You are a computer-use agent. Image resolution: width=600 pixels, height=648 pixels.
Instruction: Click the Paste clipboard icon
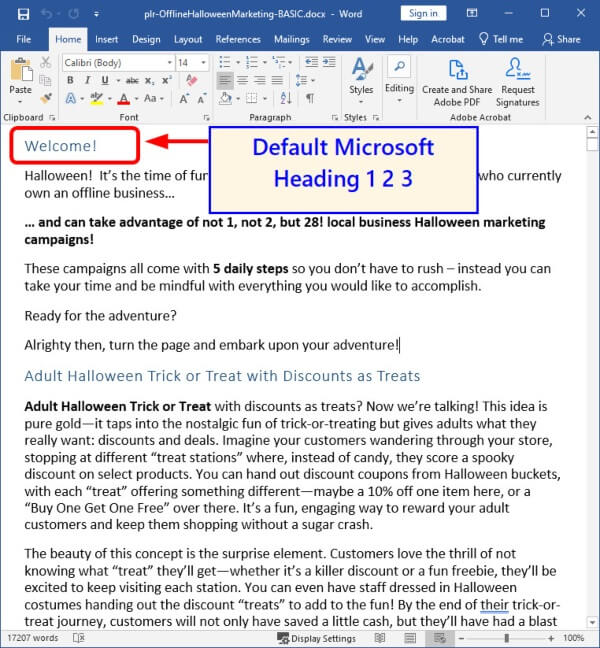click(x=21, y=70)
